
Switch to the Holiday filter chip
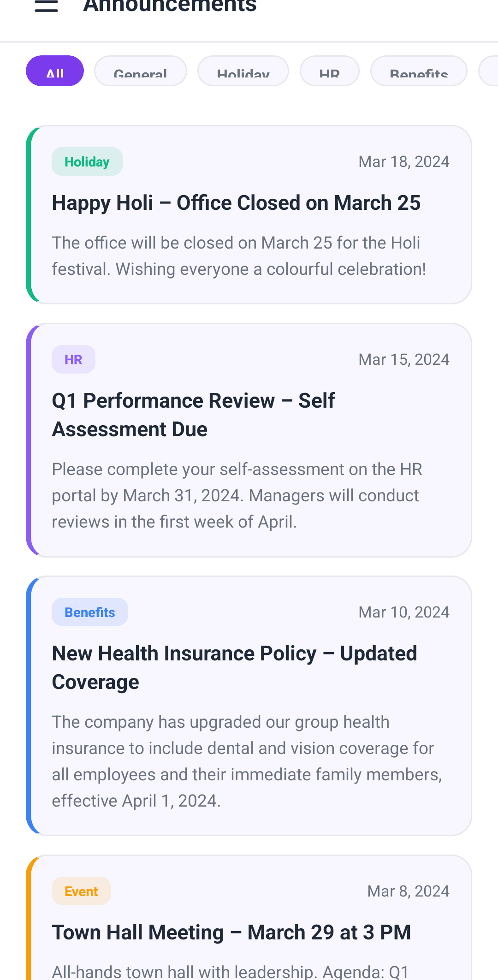click(x=243, y=72)
